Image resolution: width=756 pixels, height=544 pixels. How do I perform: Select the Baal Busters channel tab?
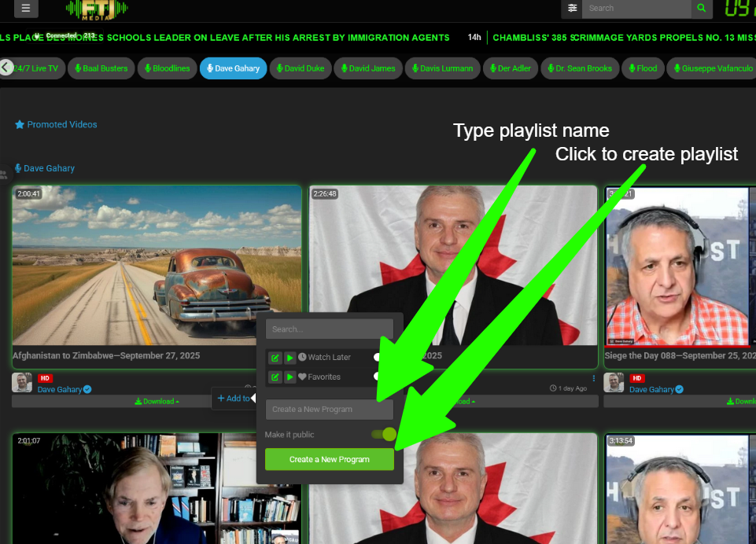point(101,68)
